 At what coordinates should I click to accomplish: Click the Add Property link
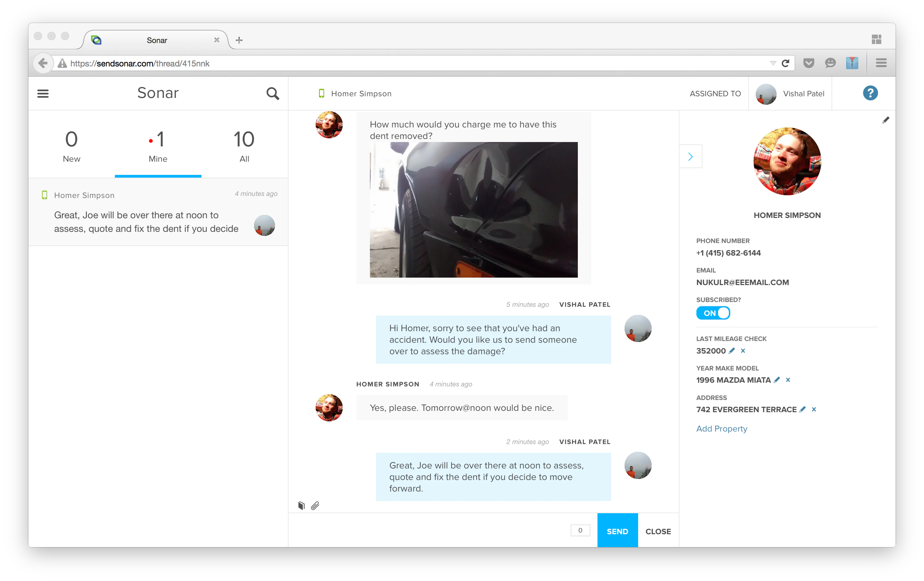(x=721, y=428)
